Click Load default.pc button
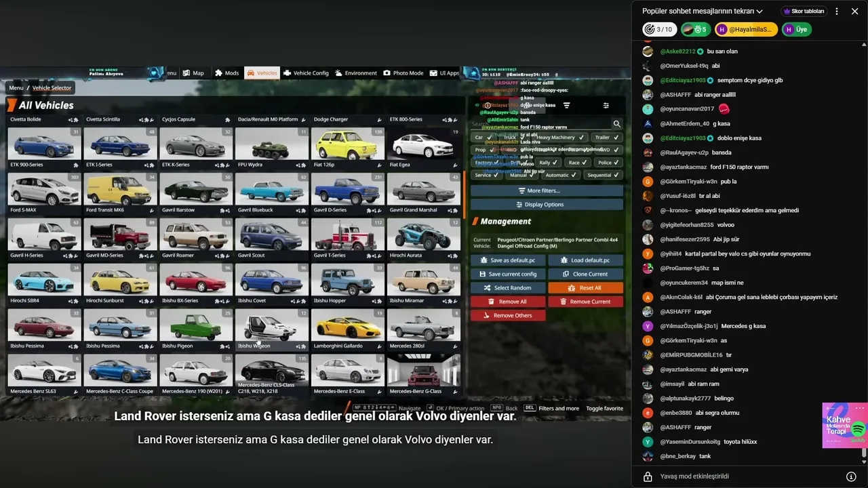 585,260
